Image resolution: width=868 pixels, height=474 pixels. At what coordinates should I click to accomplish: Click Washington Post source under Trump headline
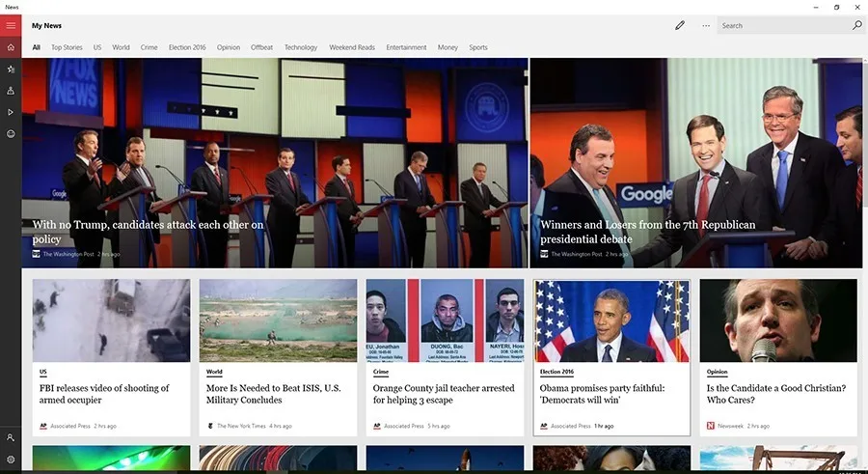pyautogui.click(x=68, y=254)
